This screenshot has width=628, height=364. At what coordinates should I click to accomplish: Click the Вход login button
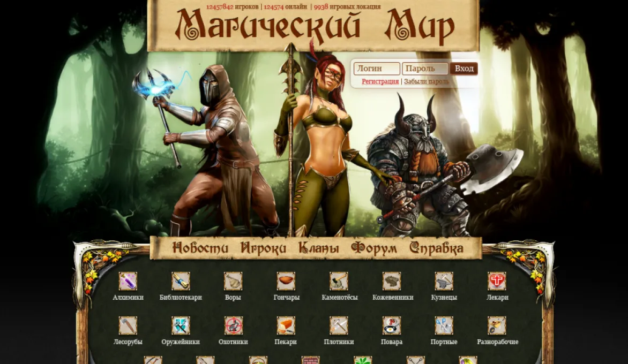pyautogui.click(x=464, y=69)
